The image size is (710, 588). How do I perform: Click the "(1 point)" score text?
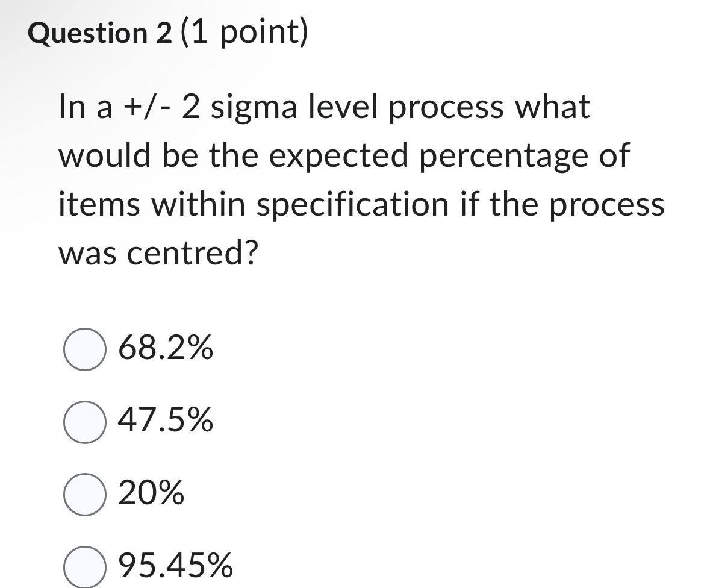coord(244,33)
